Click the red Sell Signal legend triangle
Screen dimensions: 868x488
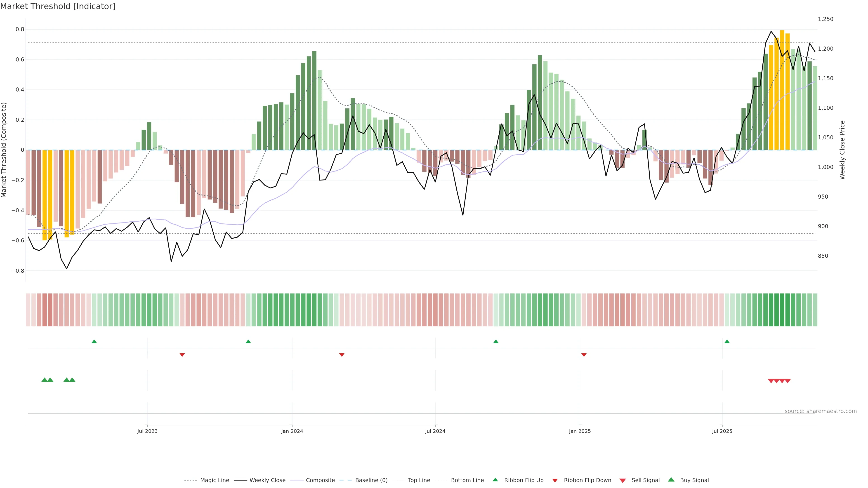pos(622,480)
